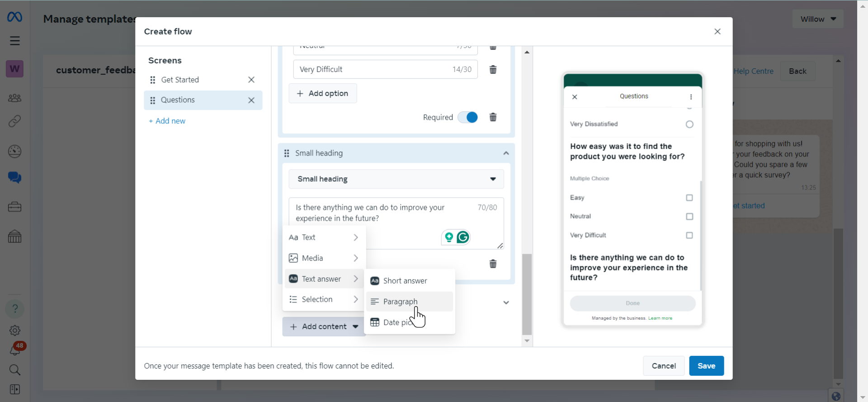868x402 pixels.
Task: Expand the Selection submenu
Action: point(324,299)
